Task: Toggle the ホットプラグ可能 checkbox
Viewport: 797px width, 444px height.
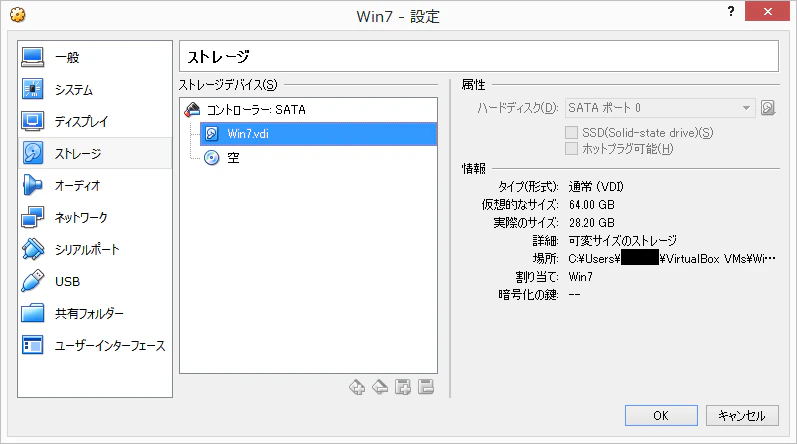Action: coord(571,149)
